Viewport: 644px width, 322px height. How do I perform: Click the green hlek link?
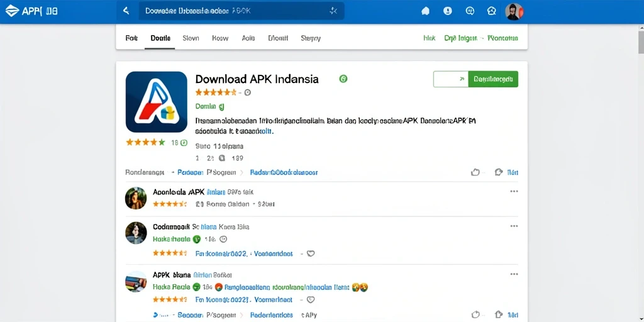(429, 38)
